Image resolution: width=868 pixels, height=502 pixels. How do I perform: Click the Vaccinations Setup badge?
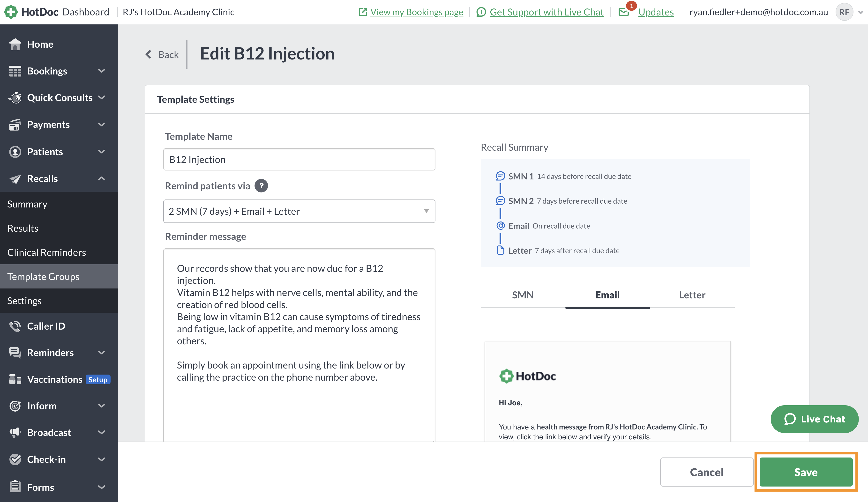[x=98, y=379]
